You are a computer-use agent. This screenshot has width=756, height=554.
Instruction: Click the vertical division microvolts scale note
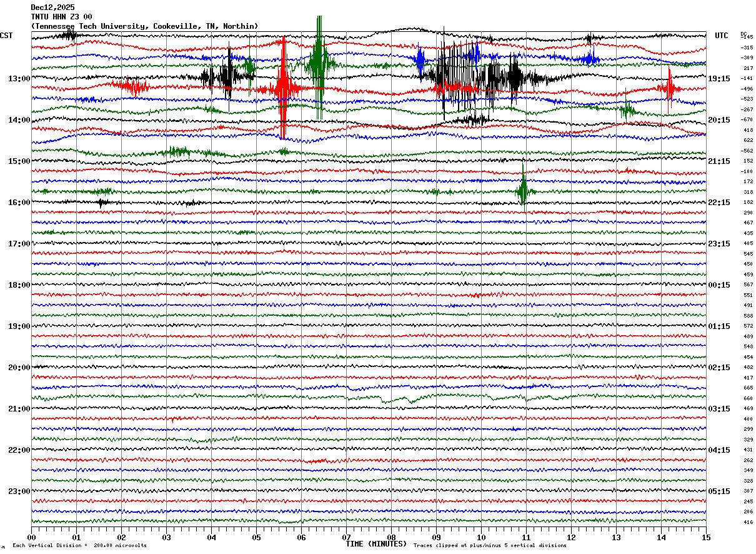79,546
